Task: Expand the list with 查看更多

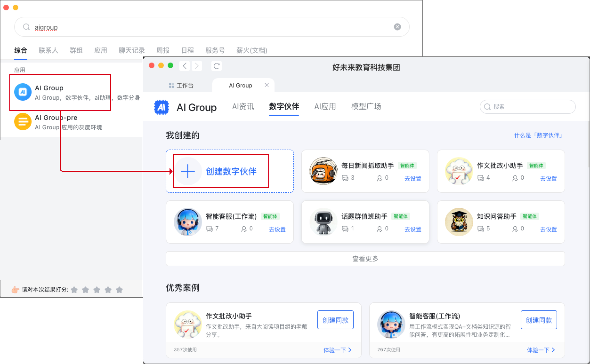Action: pyautogui.click(x=365, y=259)
